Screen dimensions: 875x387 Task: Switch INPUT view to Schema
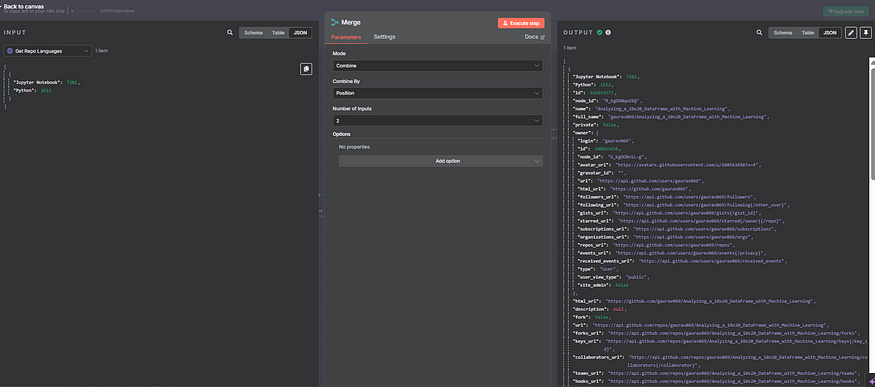pyautogui.click(x=253, y=33)
